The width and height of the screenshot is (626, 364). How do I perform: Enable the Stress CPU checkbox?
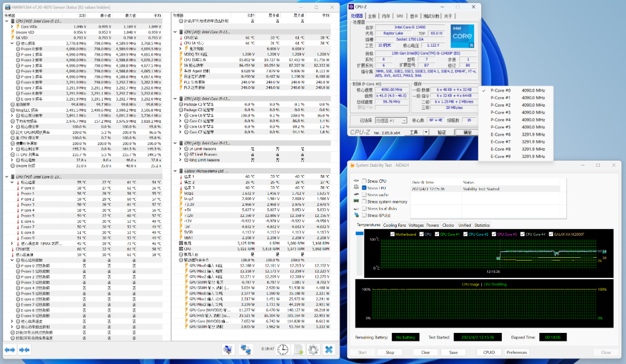pos(364,181)
